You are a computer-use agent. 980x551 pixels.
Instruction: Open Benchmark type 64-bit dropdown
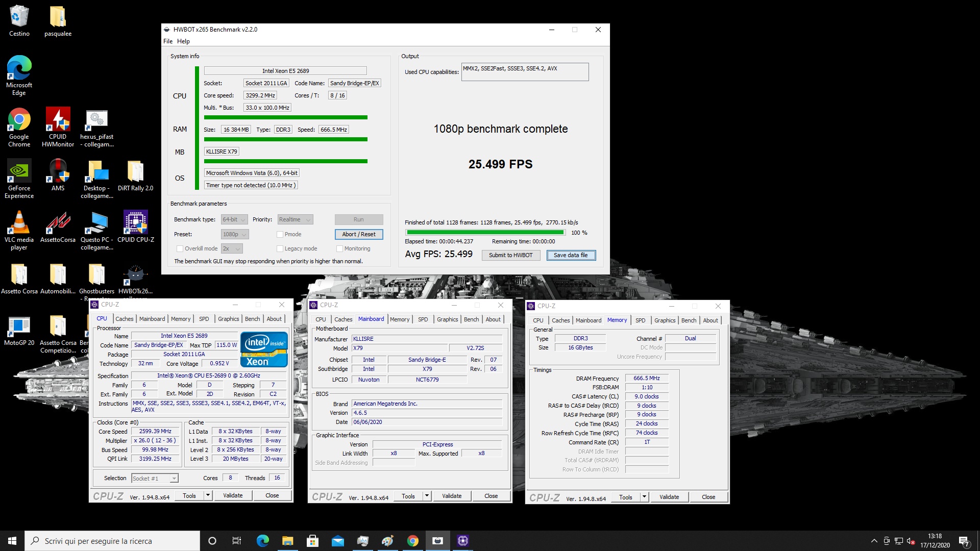point(234,219)
